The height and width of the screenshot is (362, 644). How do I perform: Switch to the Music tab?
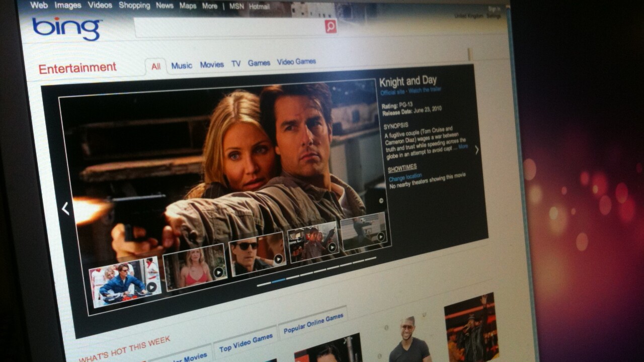click(x=182, y=65)
